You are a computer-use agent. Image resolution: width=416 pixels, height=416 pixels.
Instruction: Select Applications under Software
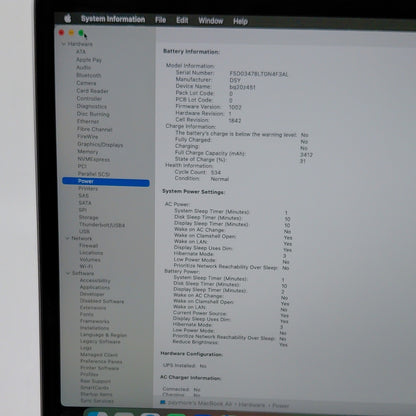[95, 287]
